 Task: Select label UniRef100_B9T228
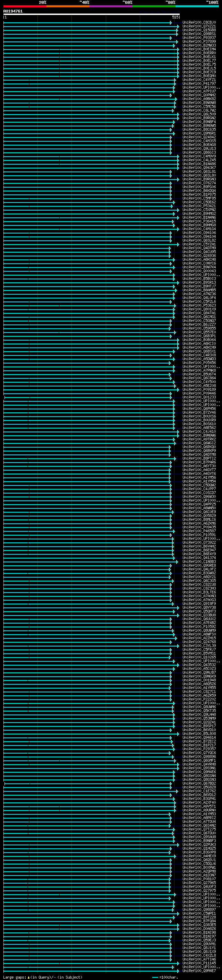pos(199,918)
